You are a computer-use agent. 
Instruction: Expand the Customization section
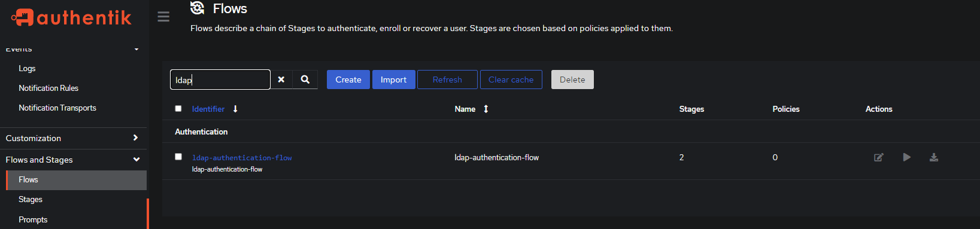pos(135,138)
